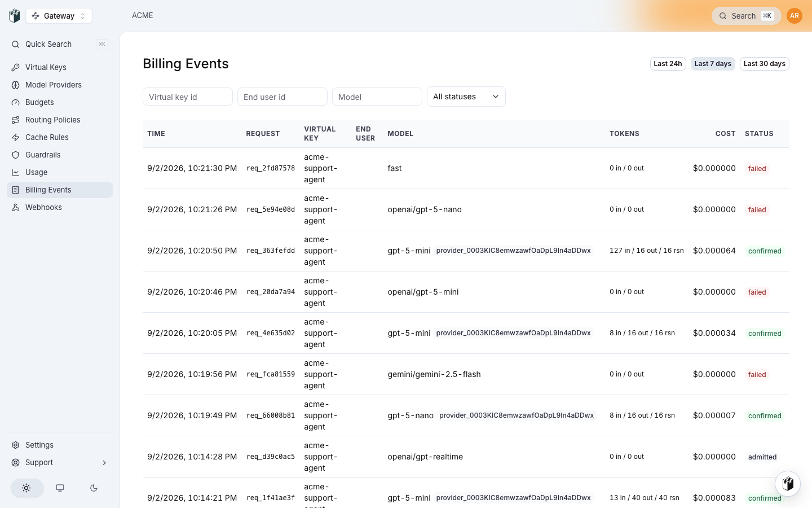Click failed badge in the fast model row
Screen dimensions: 812x508
pyautogui.click(x=757, y=169)
